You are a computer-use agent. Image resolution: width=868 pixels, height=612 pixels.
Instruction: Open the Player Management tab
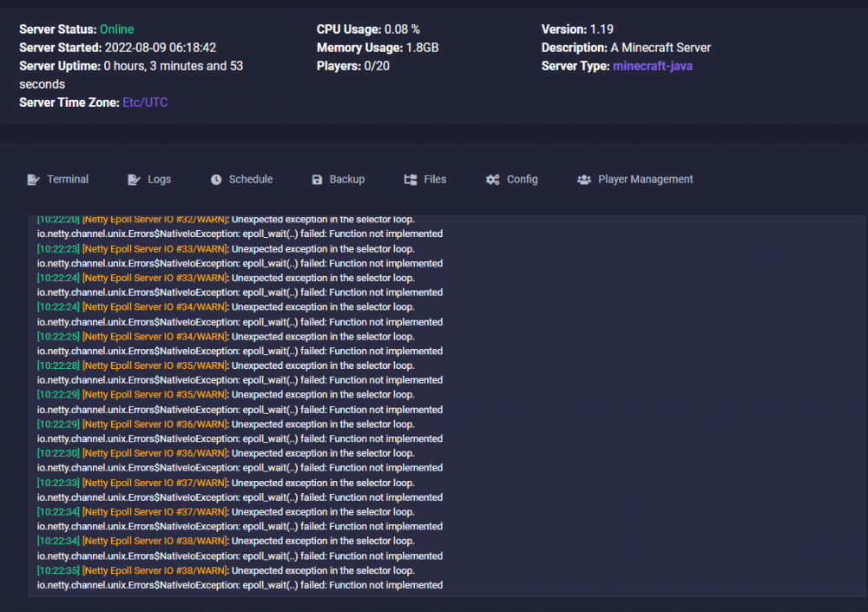coord(635,180)
